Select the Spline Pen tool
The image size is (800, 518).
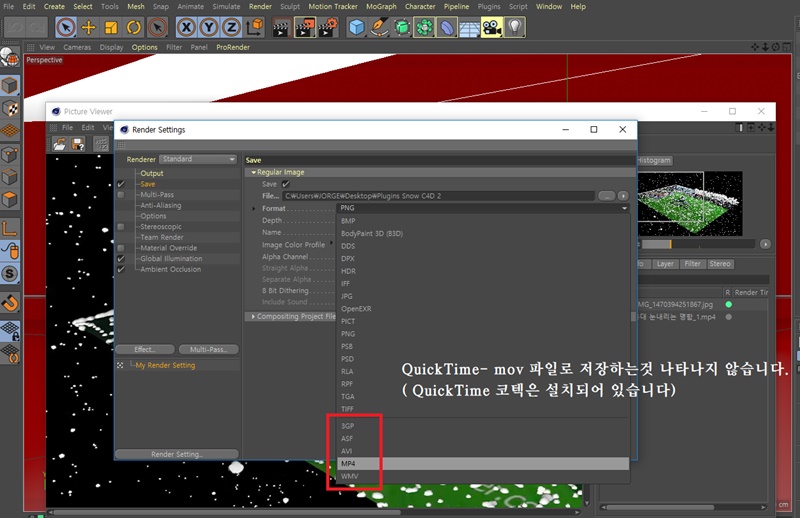click(x=379, y=27)
